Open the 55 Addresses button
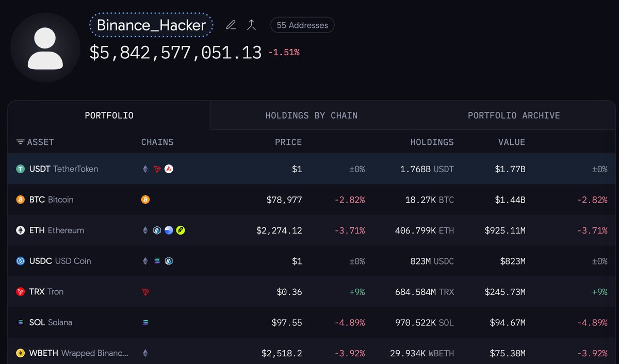Screen dimensions: 619x364 (x=302, y=25)
